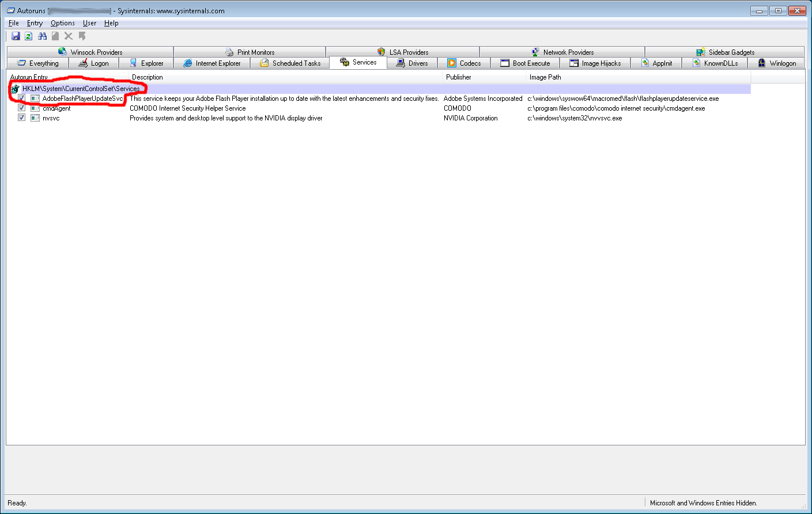Switch to the Logon tab

(93, 63)
